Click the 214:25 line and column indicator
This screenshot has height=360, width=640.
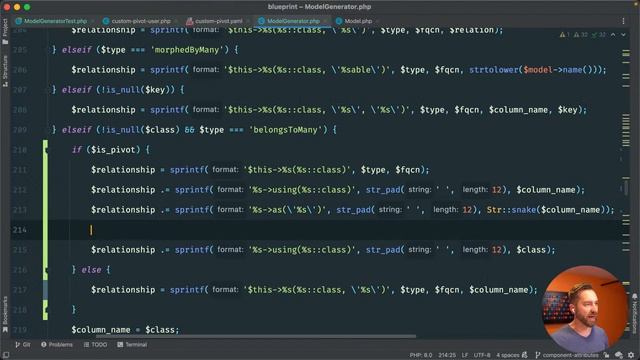coord(447,355)
